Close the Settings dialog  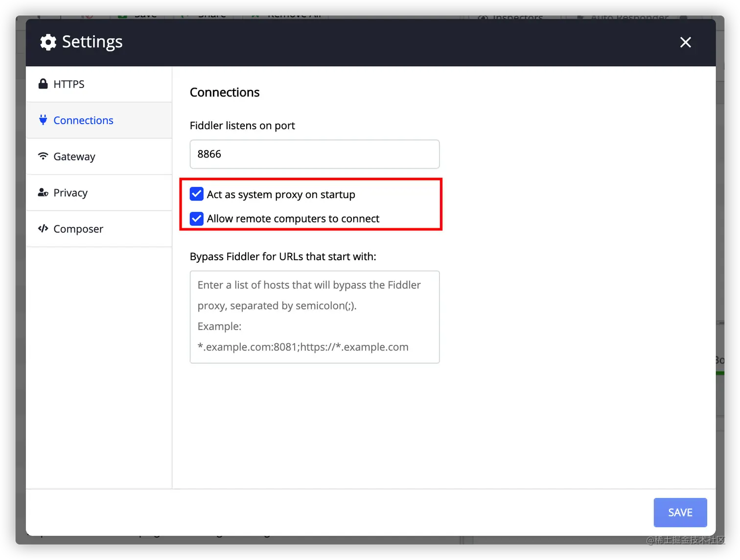pyautogui.click(x=686, y=43)
